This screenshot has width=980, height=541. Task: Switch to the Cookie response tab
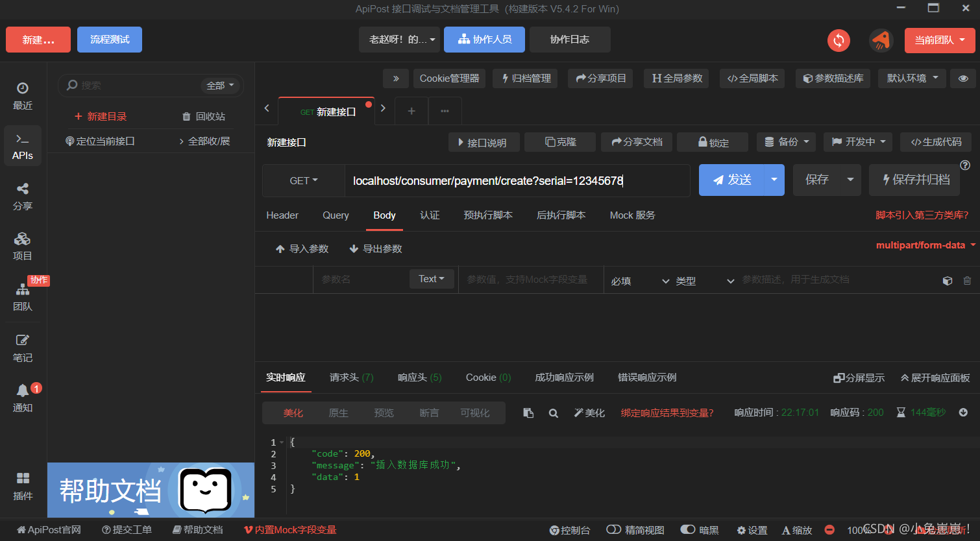click(x=488, y=378)
